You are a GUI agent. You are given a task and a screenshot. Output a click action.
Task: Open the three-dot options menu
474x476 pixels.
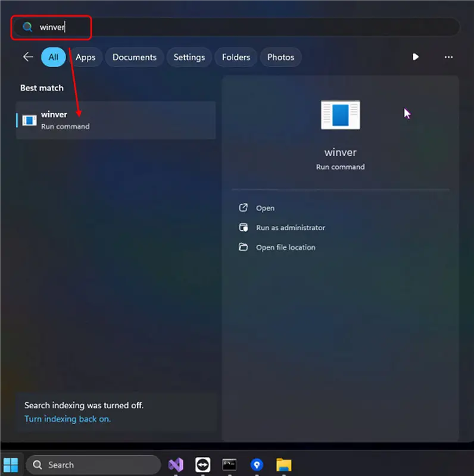448,57
